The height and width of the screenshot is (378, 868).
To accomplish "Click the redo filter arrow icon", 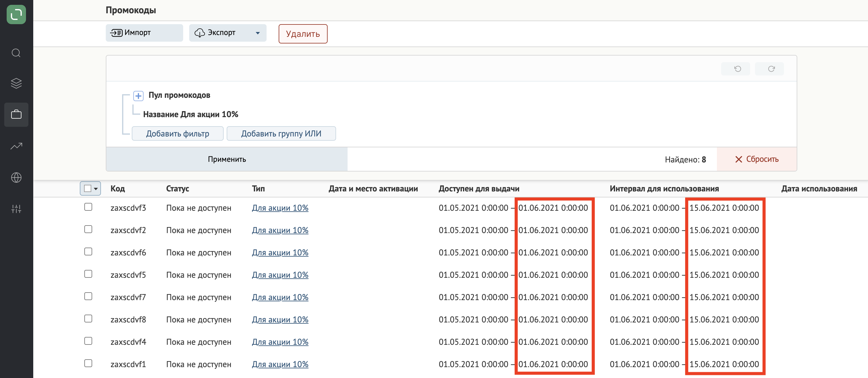I will [771, 69].
